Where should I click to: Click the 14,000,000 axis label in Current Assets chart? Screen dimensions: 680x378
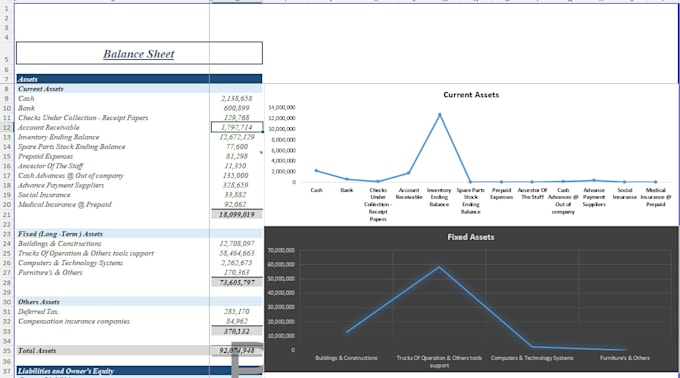[x=282, y=108]
